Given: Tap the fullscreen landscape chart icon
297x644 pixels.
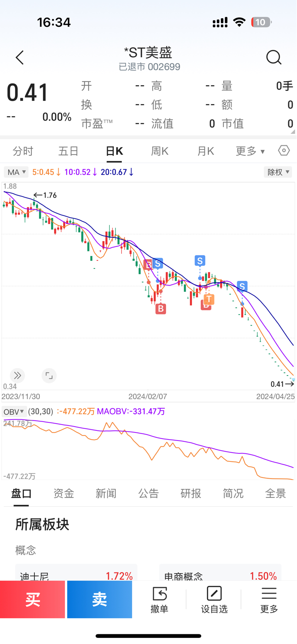Looking at the screenshot, I should (49, 375).
